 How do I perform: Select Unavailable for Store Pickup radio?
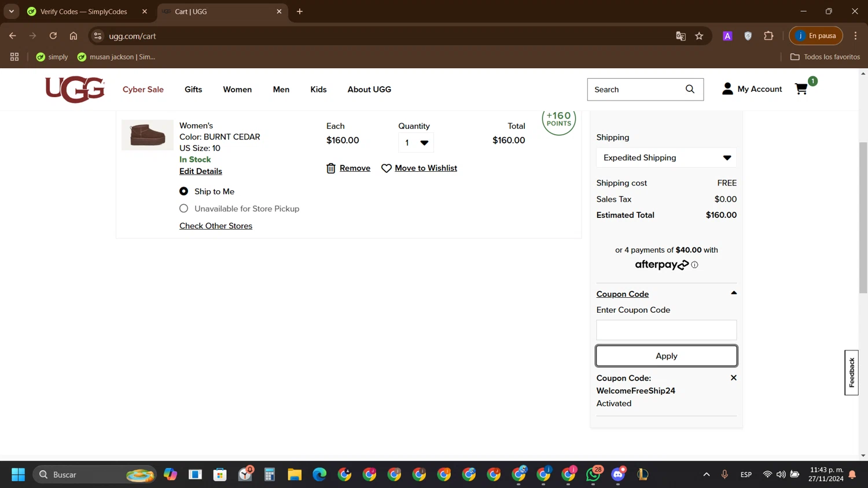[183, 209]
